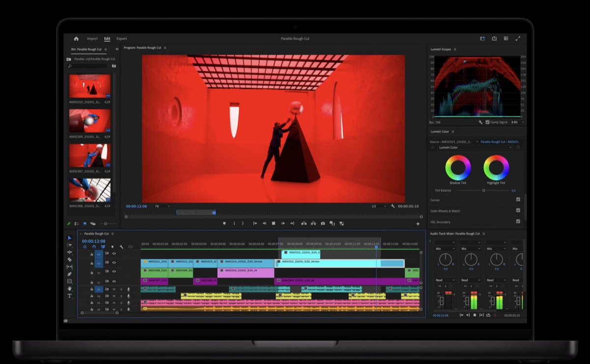Viewport: 590px width, 364px height.
Task: Disable the Curves section checkbox
Action: 518,199
